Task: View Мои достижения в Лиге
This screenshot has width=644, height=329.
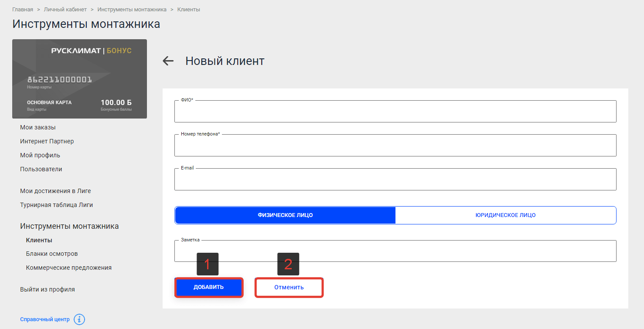Action: pyautogui.click(x=55, y=191)
